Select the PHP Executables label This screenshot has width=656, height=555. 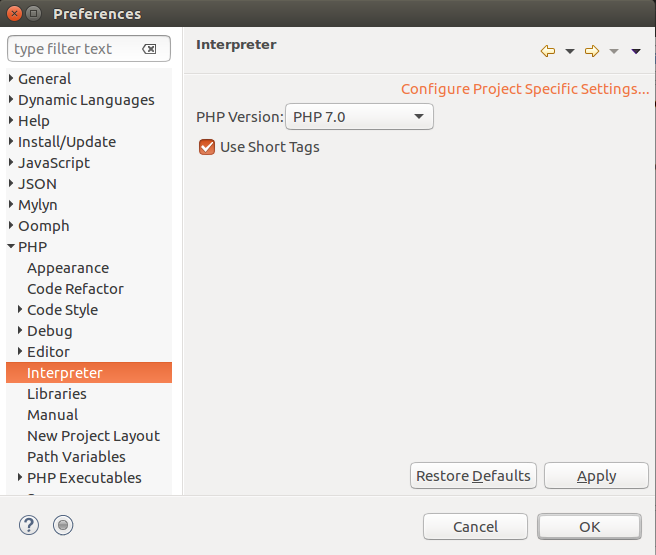pos(84,478)
